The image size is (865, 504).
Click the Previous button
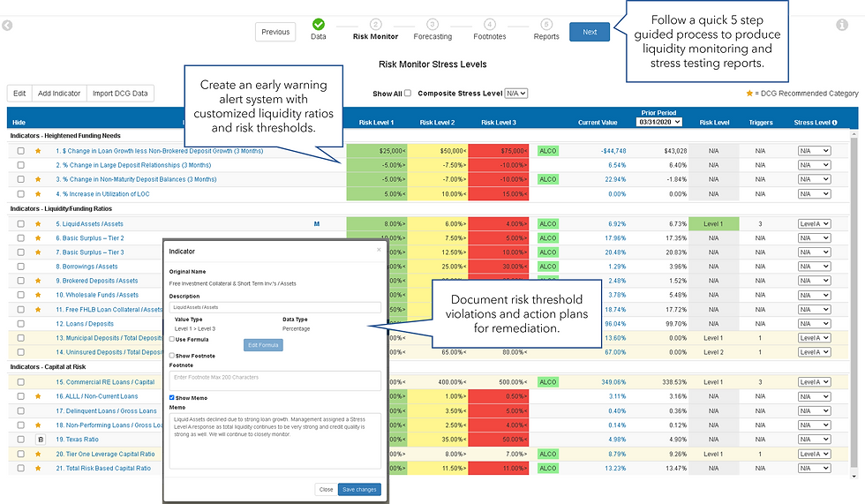(275, 32)
